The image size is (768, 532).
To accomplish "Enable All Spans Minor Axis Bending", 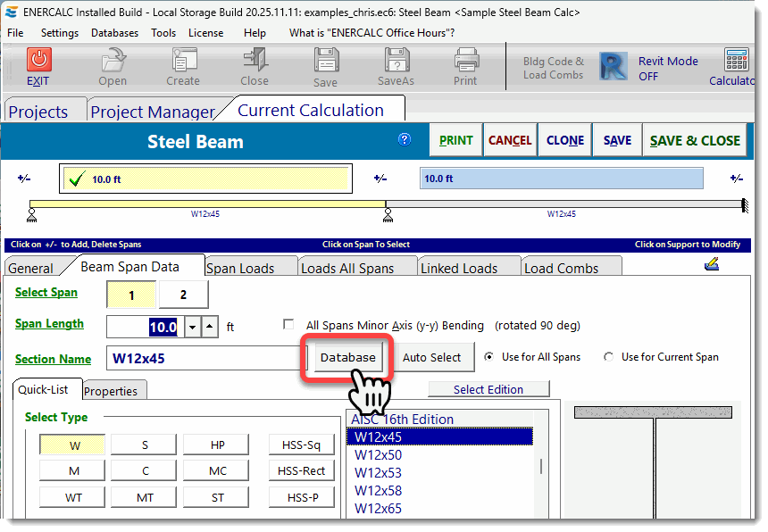I will pos(288,323).
